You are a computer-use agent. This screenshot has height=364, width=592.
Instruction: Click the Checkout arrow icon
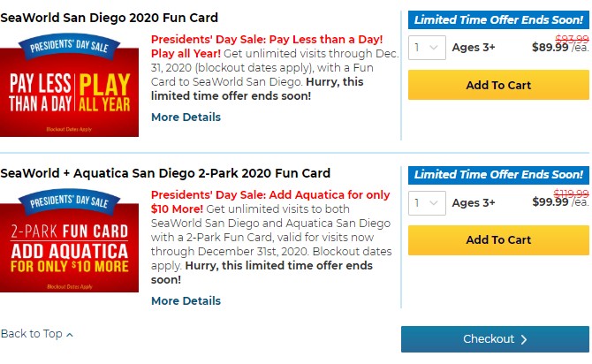(x=524, y=339)
